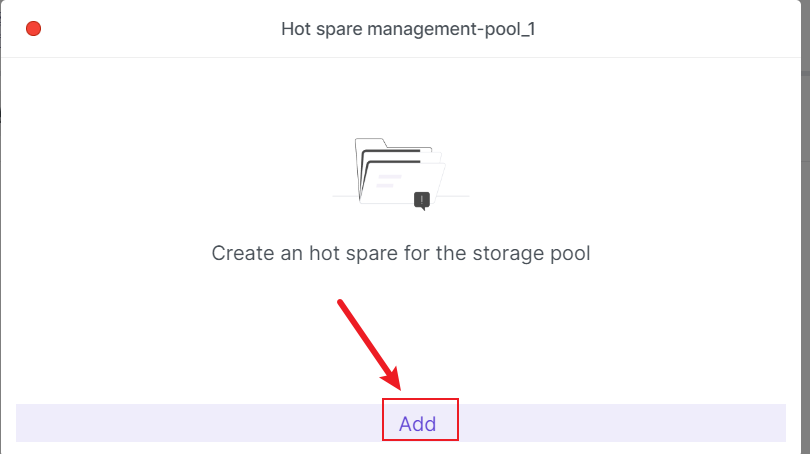Image resolution: width=810 pixels, height=454 pixels.
Task: Click lavender bar right of Add label
Action: pos(620,423)
